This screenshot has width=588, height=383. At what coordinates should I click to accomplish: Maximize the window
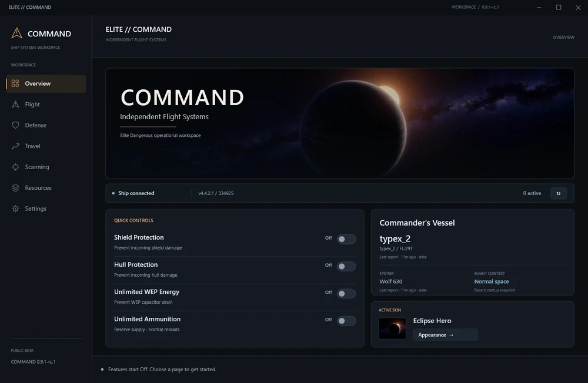(559, 7)
